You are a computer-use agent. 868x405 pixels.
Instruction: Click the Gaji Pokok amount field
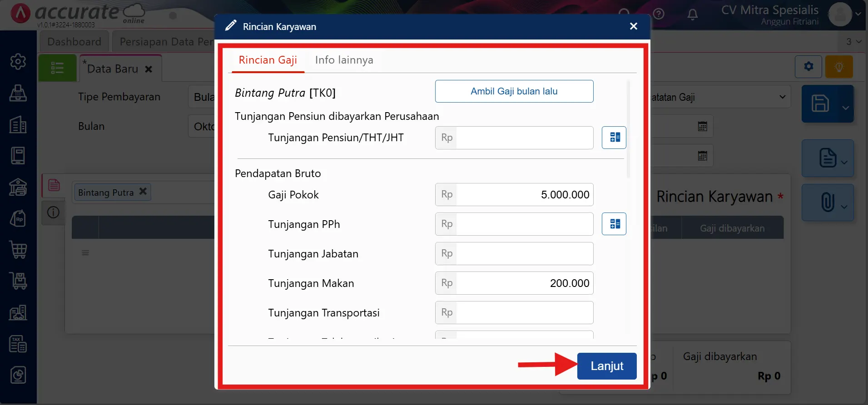tap(524, 195)
